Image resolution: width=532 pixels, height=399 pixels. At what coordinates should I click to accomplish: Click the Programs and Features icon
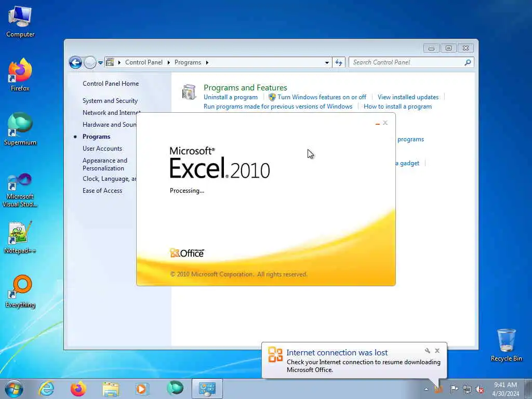(x=189, y=92)
